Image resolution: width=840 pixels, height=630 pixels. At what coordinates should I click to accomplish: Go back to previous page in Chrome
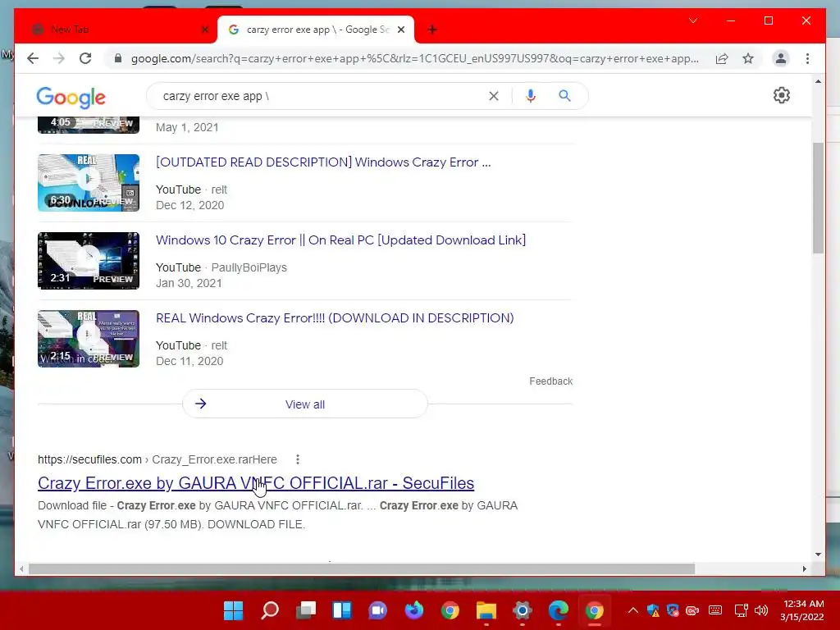click(x=33, y=58)
